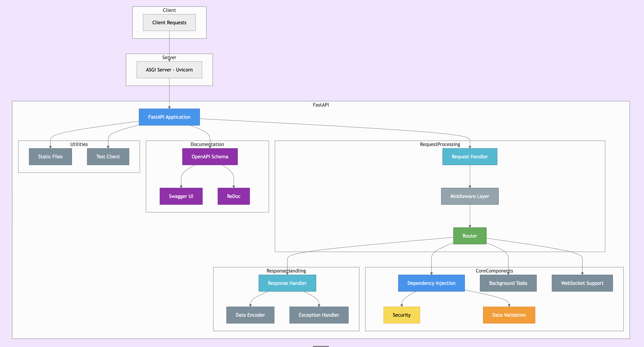
Task: Click the RequestProcessing group label
Action: coord(440,144)
